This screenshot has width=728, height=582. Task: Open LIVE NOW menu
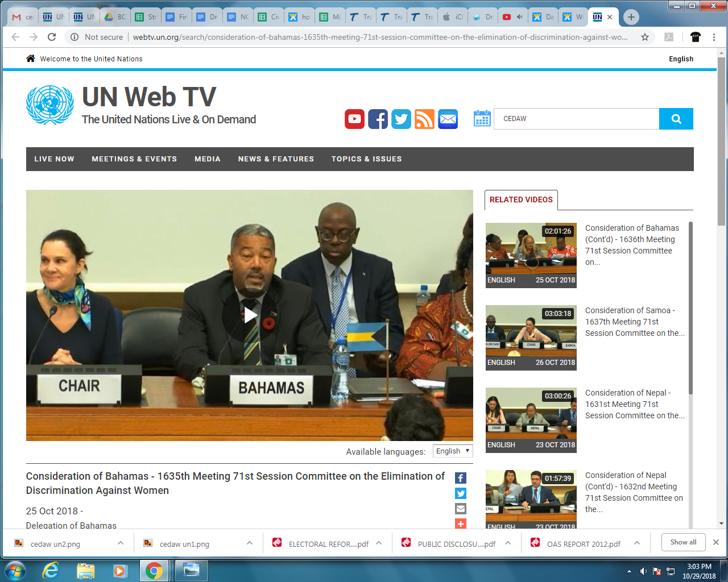coord(54,159)
